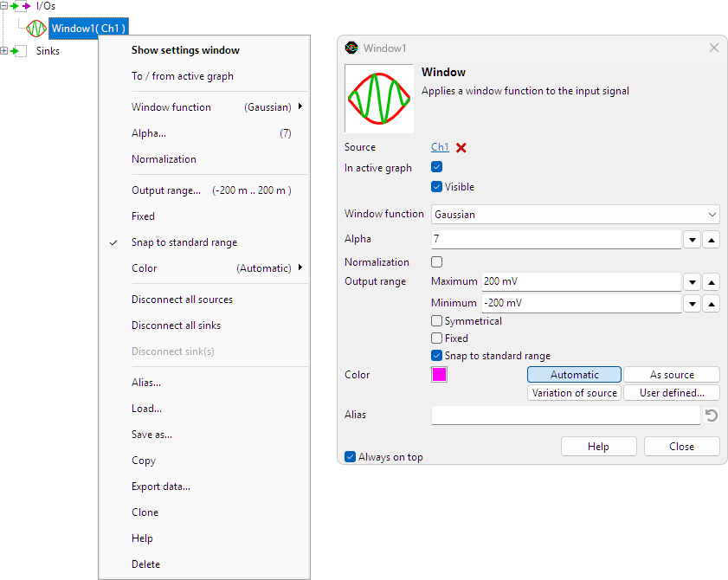Click the User defined... color button
This screenshot has width=728, height=580.
[x=672, y=393]
